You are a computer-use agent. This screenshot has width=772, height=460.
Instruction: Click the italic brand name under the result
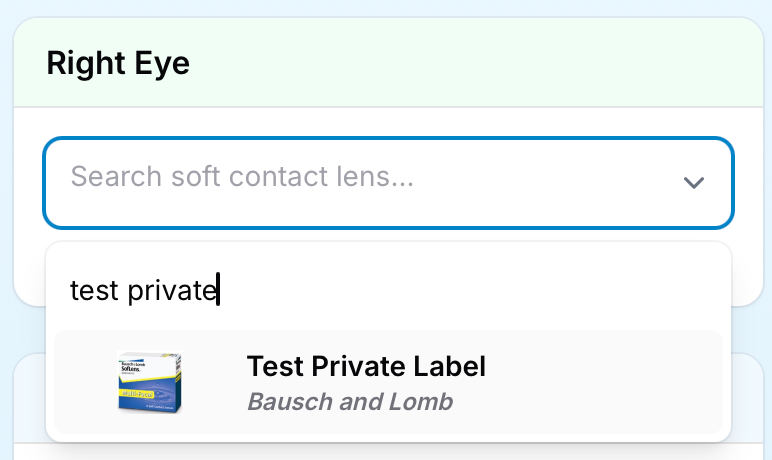pos(350,402)
